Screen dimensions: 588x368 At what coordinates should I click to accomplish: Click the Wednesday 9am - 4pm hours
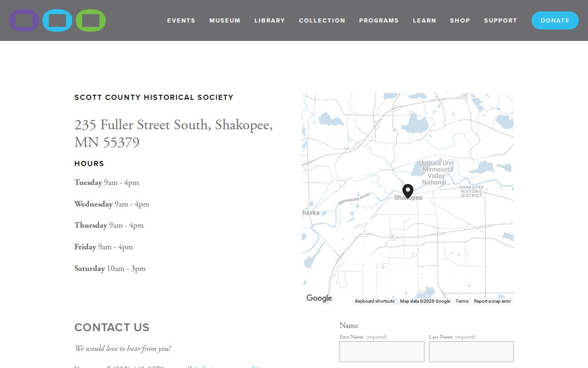click(x=112, y=204)
